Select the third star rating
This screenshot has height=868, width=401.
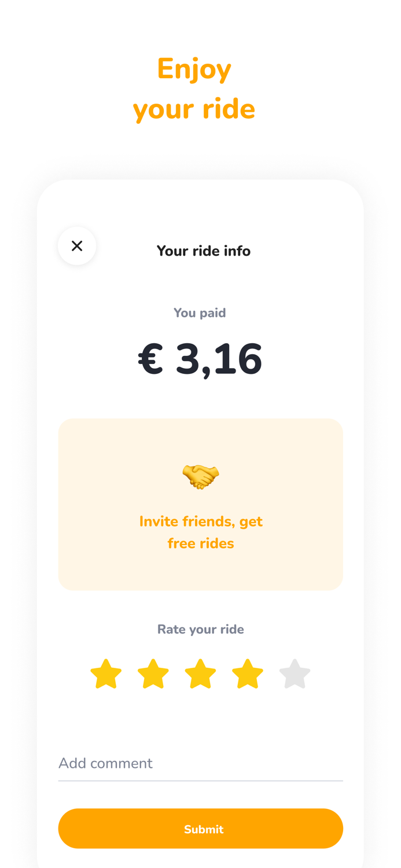[201, 673]
